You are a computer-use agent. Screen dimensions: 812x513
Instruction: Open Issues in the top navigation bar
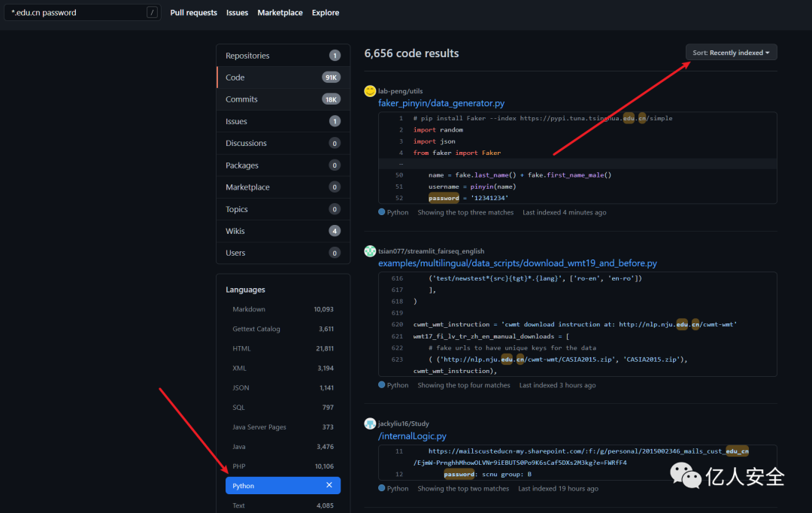pyautogui.click(x=237, y=13)
